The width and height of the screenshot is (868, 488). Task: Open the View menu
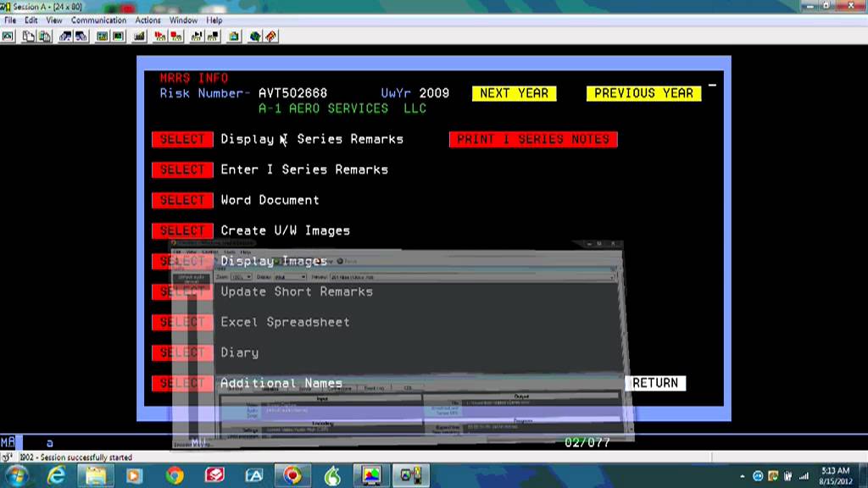(53, 20)
